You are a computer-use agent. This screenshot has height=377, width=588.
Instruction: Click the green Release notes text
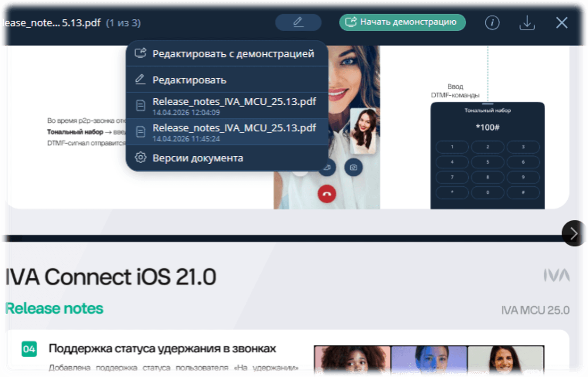pos(54,309)
